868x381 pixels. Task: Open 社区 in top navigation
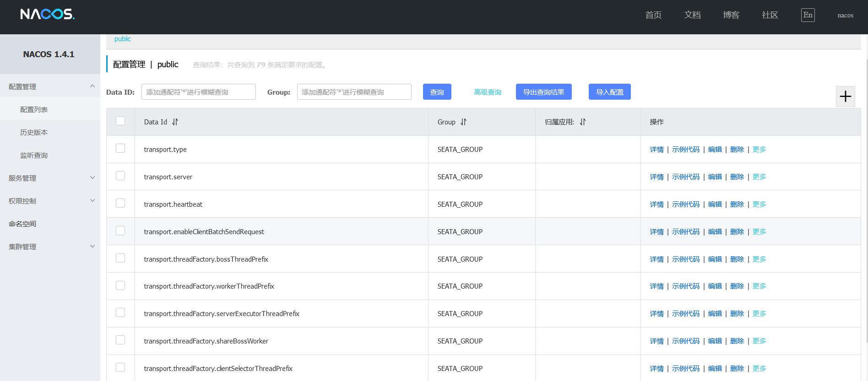(x=770, y=15)
